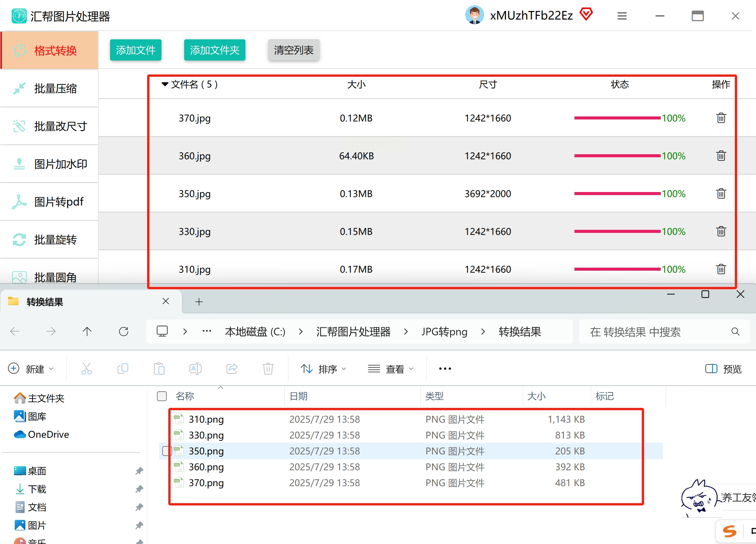Click the Explorer search magnifier icon
Screen dimensions: 756x544
(x=735, y=332)
